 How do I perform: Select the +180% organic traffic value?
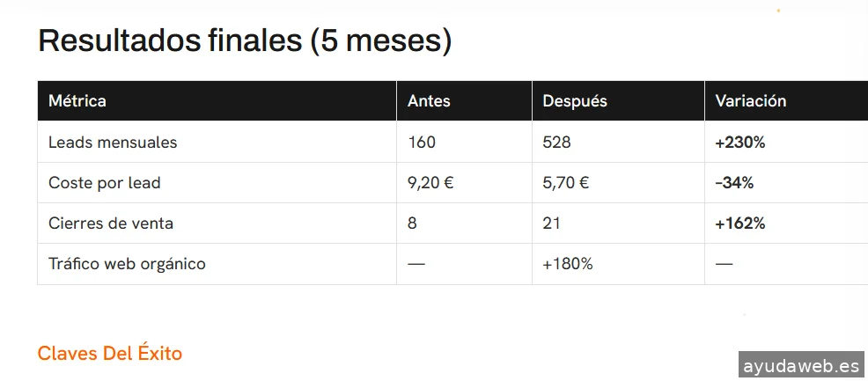(568, 264)
